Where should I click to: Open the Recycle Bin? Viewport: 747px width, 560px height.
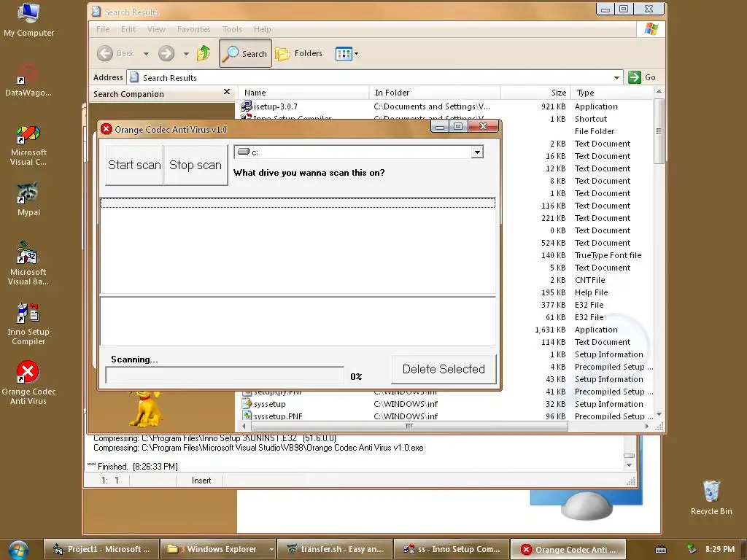point(711,497)
